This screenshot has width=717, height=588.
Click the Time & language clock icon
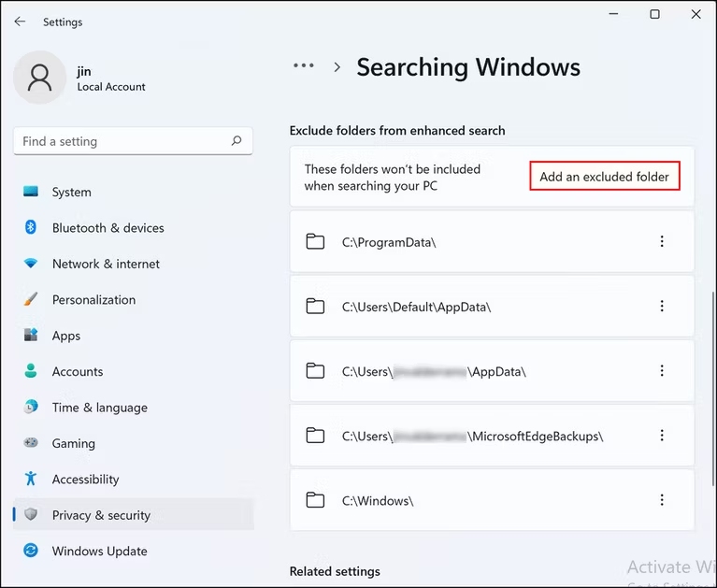point(31,407)
